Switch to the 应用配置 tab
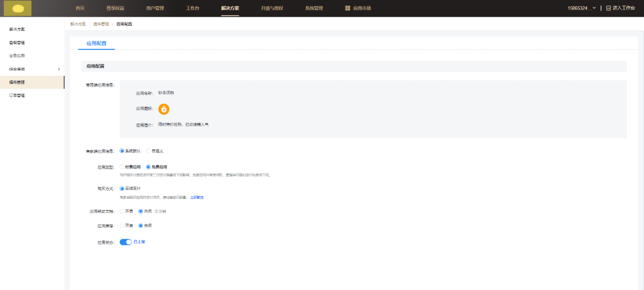 coord(96,43)
